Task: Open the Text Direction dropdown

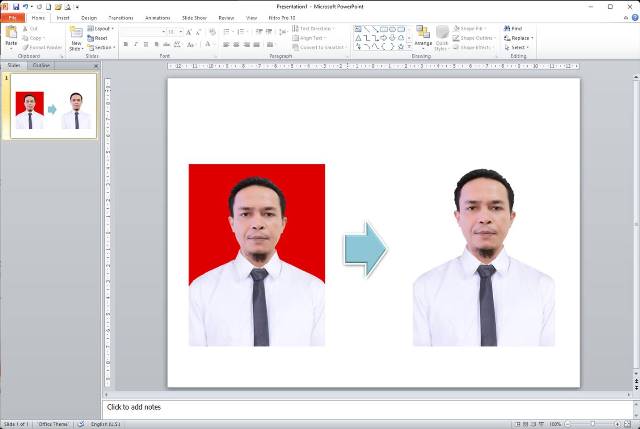Action: click(313, 29)
